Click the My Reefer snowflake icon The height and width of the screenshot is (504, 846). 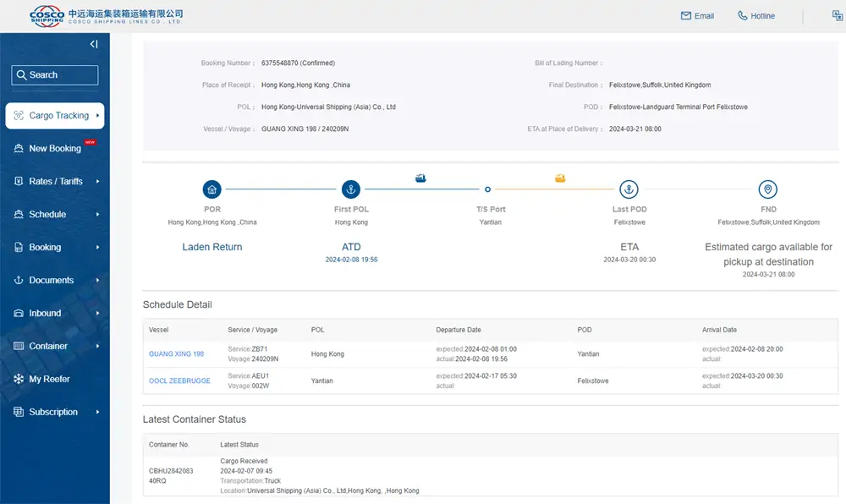pos(19,378)
